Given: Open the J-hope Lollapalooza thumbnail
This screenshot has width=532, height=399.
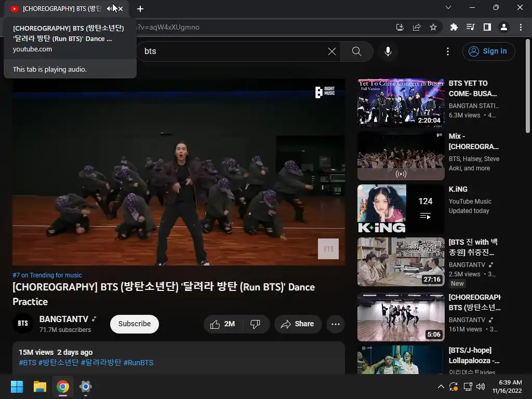Looking at the screenshot, I should coord(401,360).
